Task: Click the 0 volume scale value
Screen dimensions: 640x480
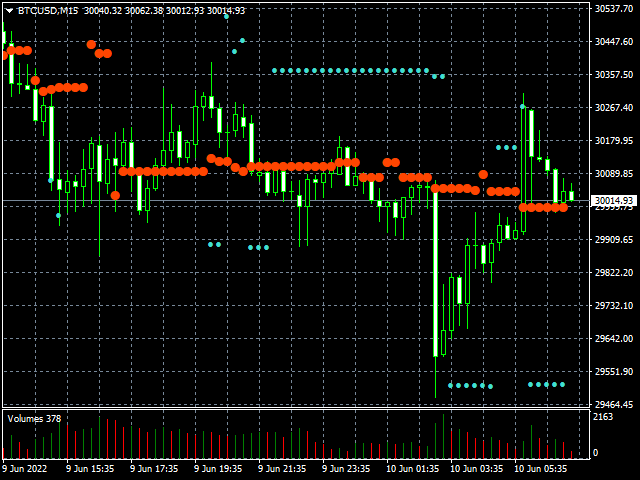Action: click(x=596, y=452)
